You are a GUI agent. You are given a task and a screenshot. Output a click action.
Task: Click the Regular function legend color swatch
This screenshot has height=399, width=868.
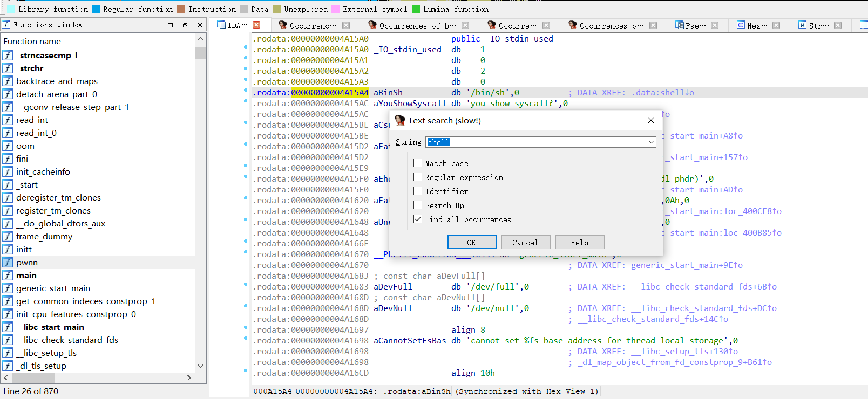(96, 9)
